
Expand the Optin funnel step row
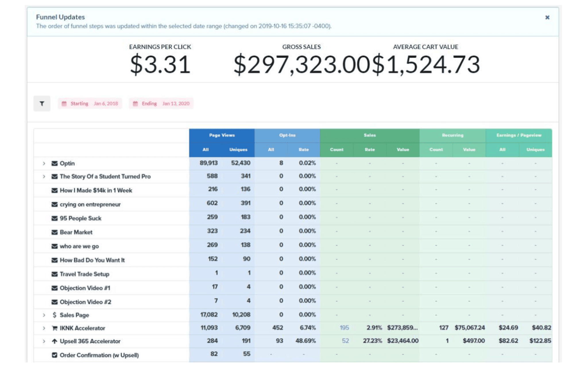pyautogui.click(x=44, y=163)
